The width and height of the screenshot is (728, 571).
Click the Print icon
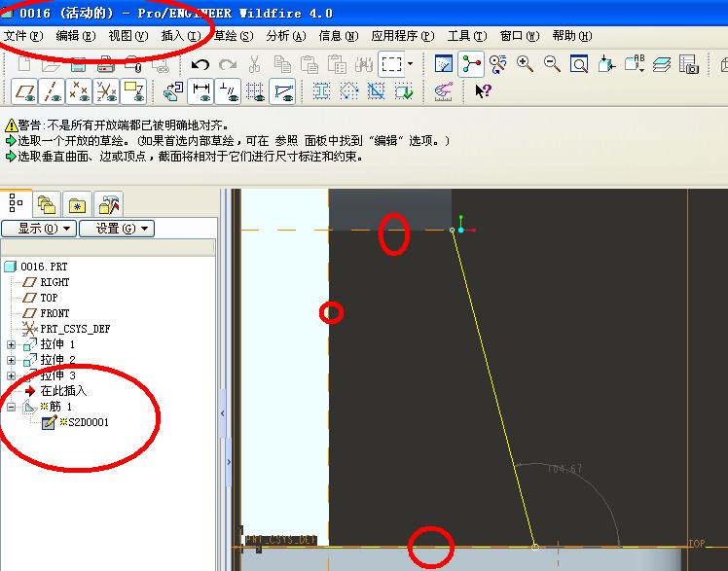tap(106, 64)
